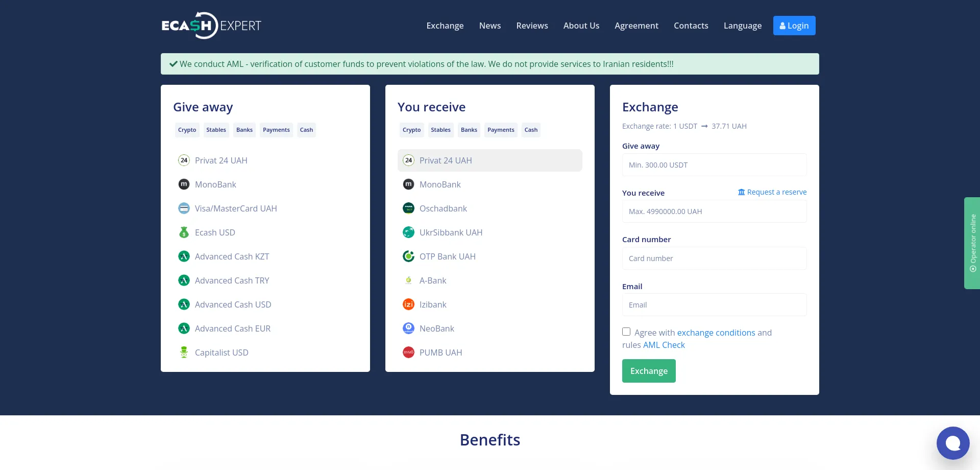Follow the AML Check link

[664, 345]
